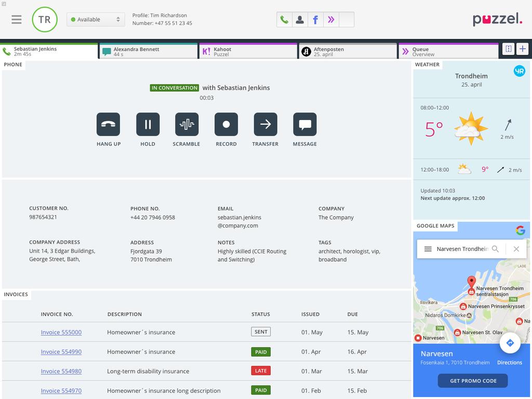Click phone number +44 20 7946 0958

(x=153, y=218)
